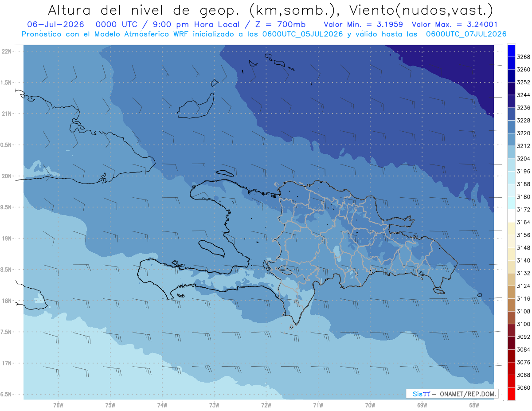This screenshot has width=532, height=411.
Task: Click the 8.5N axis label
Action: 7,270
